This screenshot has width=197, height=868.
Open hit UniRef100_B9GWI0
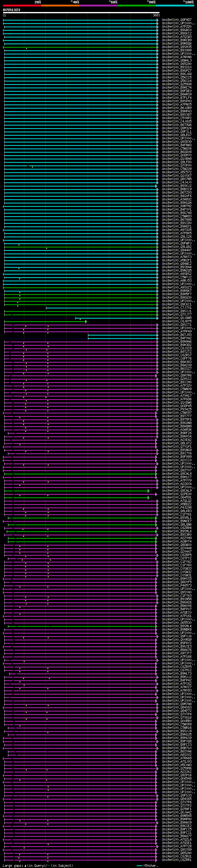(x=177, y=30)
